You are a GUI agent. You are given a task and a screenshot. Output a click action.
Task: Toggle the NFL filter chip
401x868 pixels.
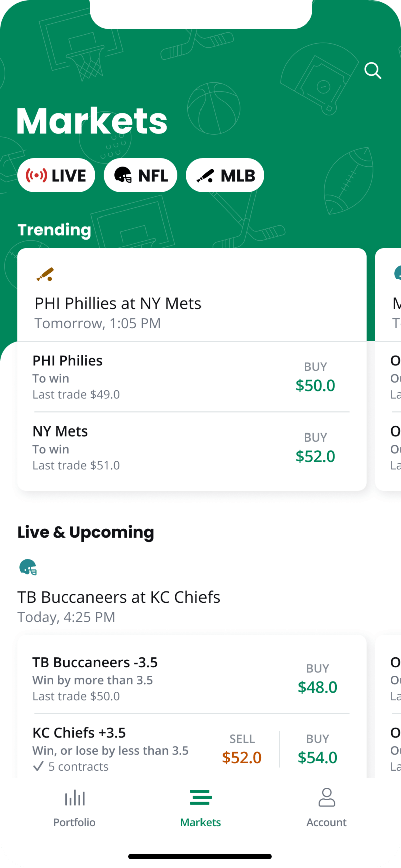pos(141,175)
